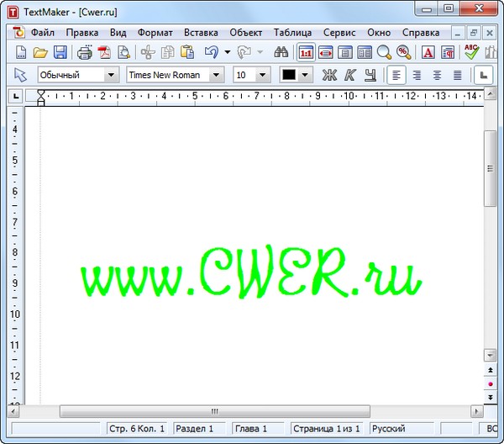Open the Файл menu
This screenshot has width=504, height=444.
click(x=43, y=33)
